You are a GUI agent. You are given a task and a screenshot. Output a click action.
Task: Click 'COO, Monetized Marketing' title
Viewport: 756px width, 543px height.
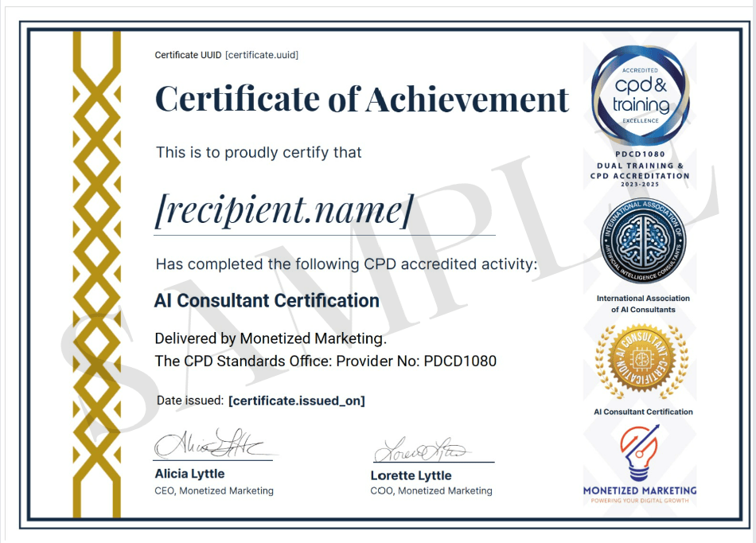tap(431, 491)
